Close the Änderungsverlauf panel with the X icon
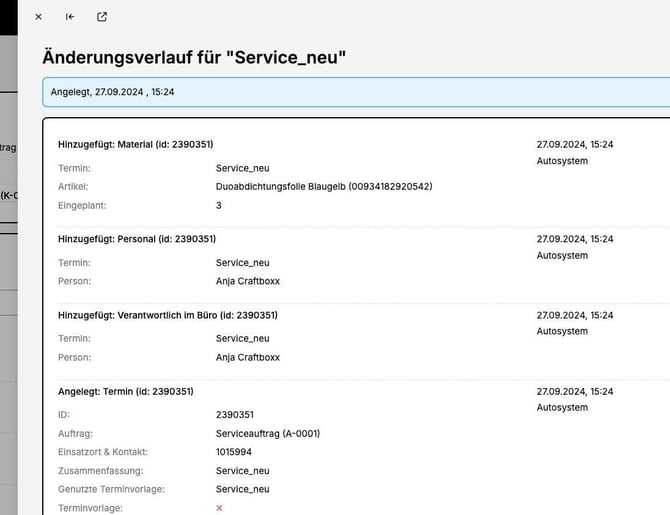 tap(38, 17)
